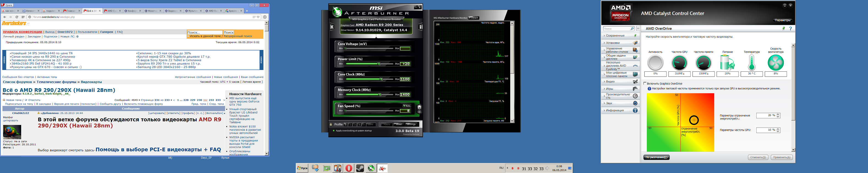Click the Opera page vertical scrollbar

pos(267,88)
